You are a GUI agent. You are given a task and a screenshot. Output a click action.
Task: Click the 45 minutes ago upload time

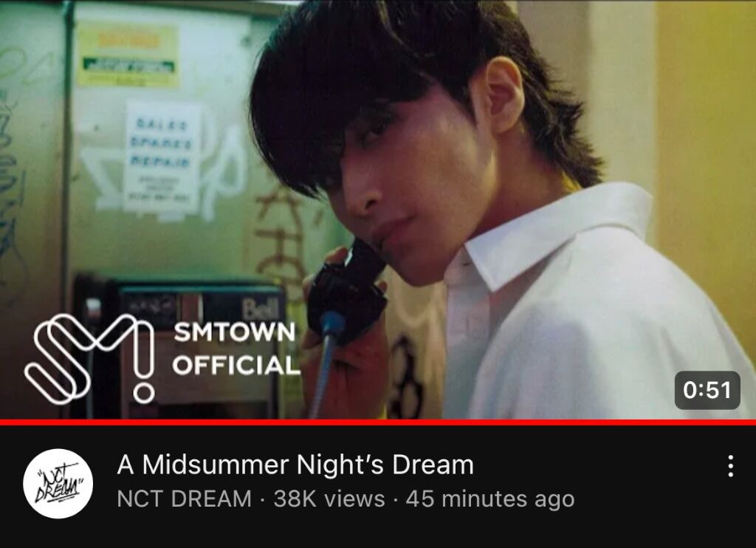click(x=490, y=499)
